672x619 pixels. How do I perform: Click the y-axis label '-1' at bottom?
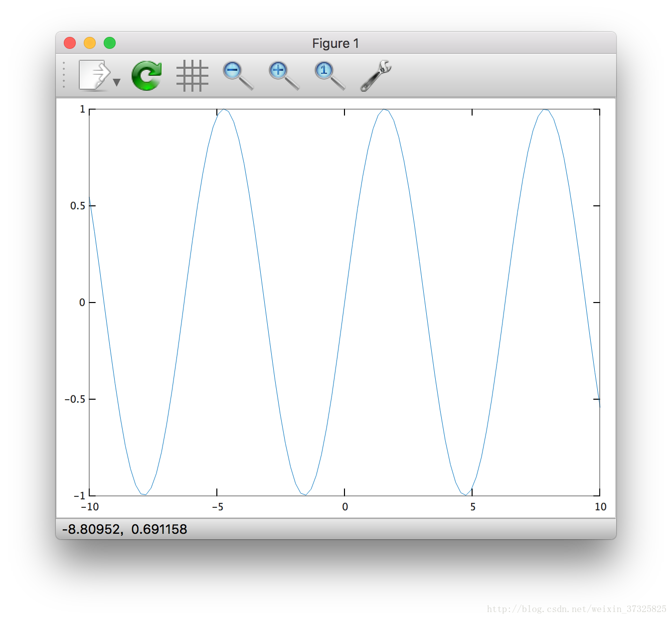click(x=80, y=496)
